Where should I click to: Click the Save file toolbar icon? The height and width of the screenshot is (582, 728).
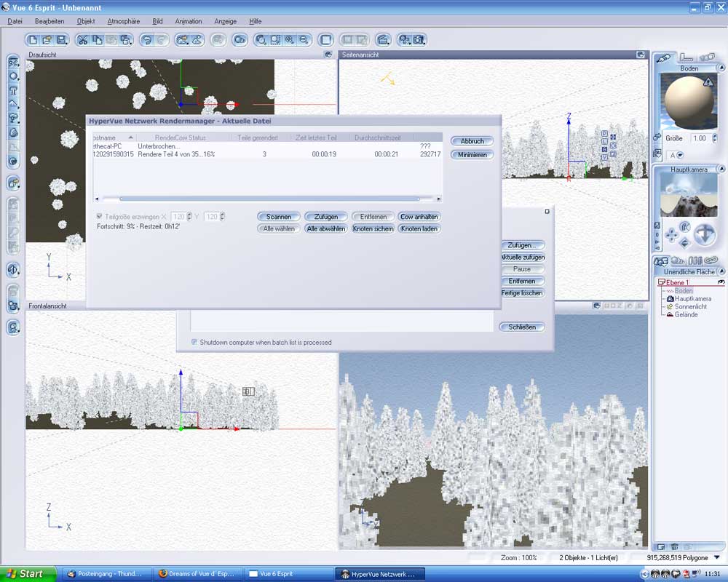61,41
